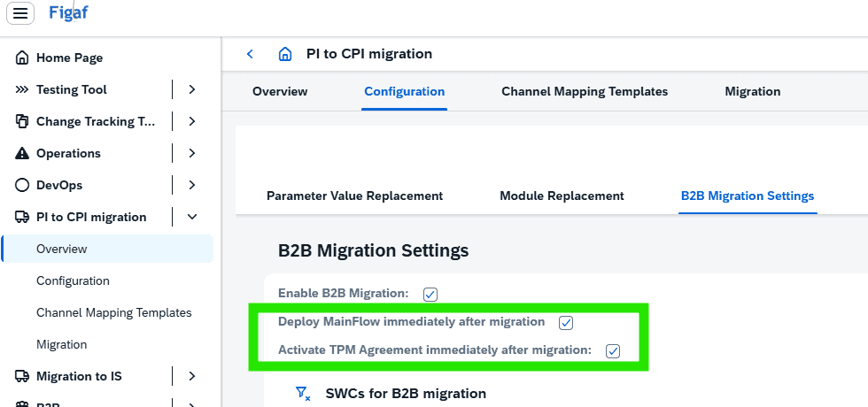The height and width of the screenshot is (407, 868).
Task: Open B2B Migration Settings sub-tab
Action: pyautogui.click(x=748, y=196)
